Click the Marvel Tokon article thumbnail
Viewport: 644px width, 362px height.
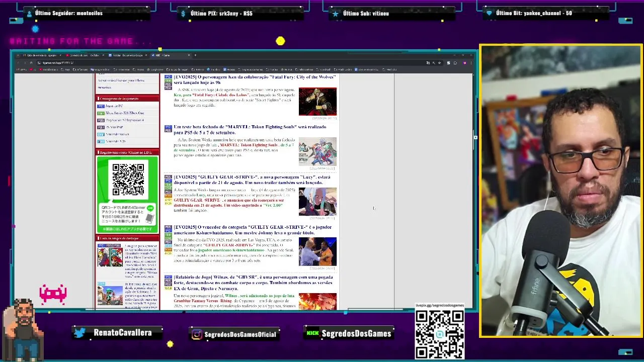click(317, 151)
